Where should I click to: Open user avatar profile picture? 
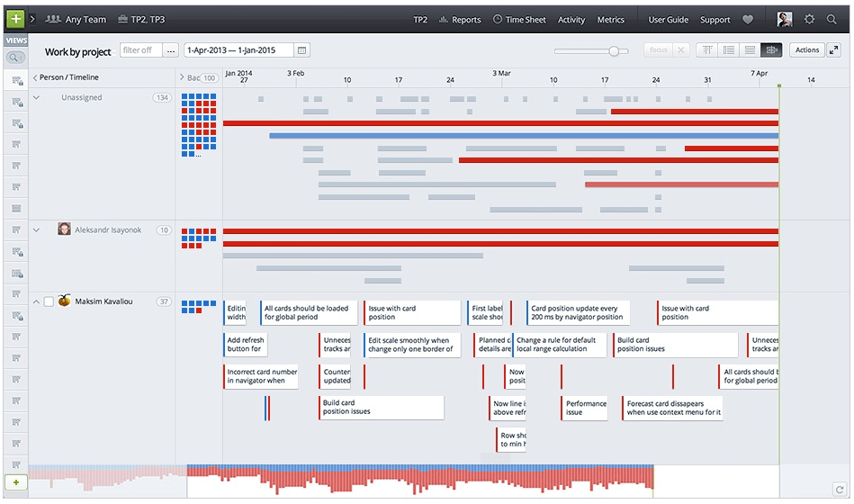785,19
